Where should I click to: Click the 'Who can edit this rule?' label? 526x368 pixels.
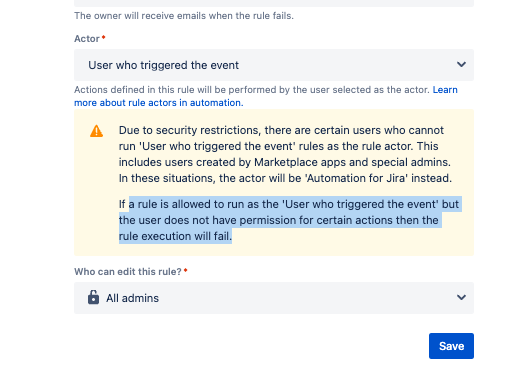[x=128, y=272]
